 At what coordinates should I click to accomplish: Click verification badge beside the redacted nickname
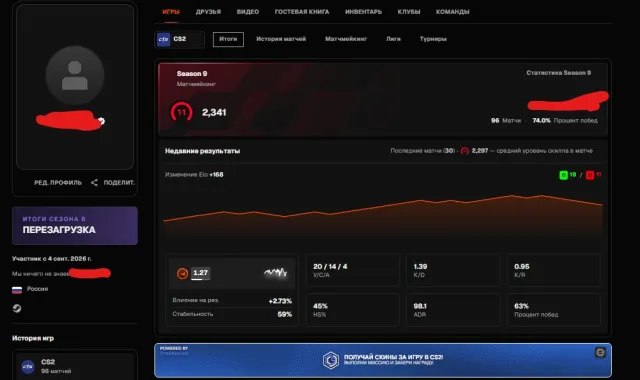(101, 120)
